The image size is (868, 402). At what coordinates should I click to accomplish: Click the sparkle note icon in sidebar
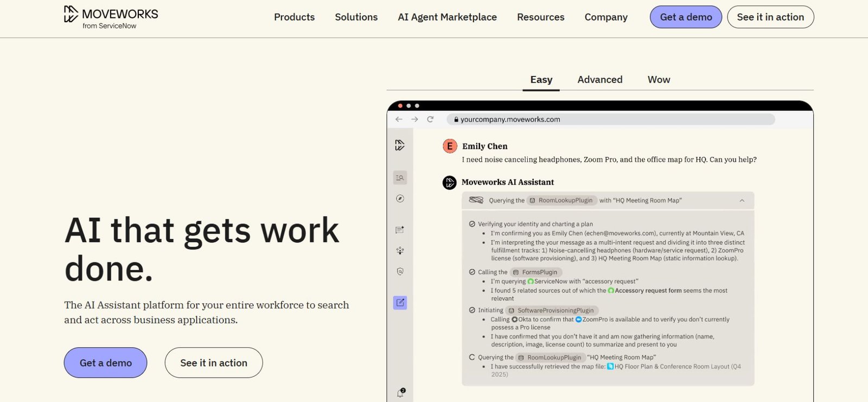click(400, 230)
